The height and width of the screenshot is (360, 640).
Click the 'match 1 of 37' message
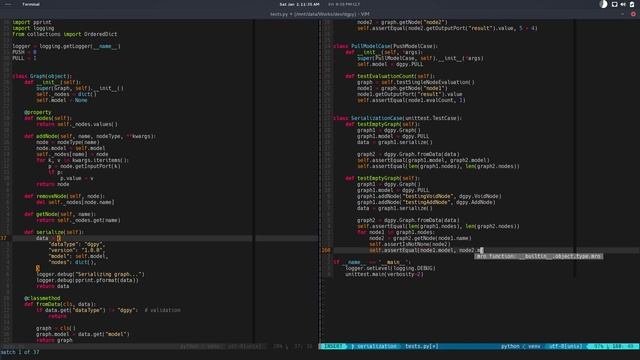pos(20,352)
